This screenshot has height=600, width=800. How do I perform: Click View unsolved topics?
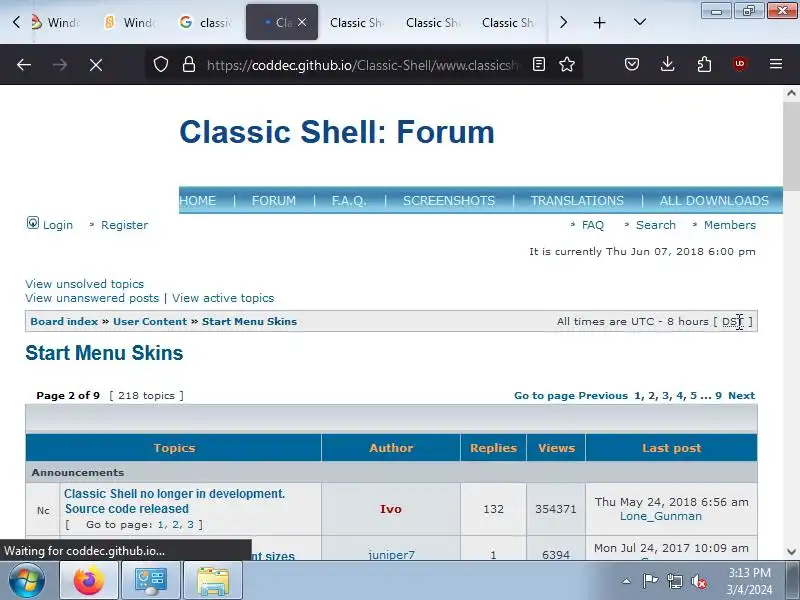point(85,284)
